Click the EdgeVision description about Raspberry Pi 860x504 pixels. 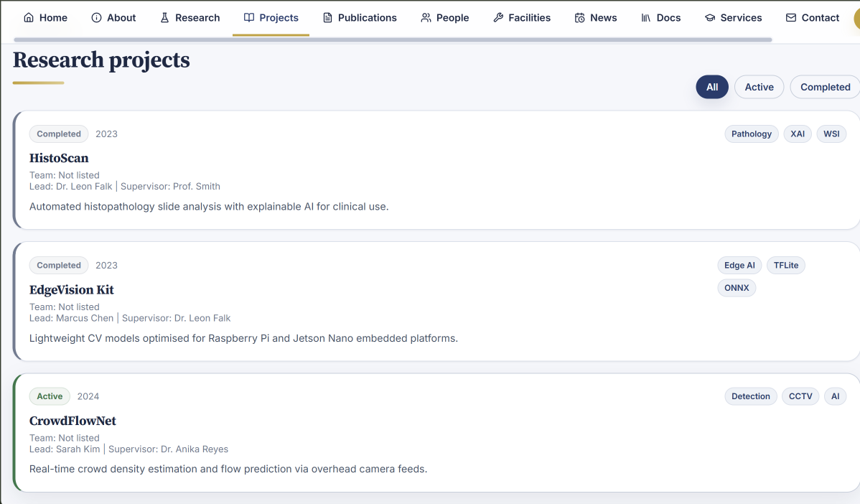click(x=243, y=338)
